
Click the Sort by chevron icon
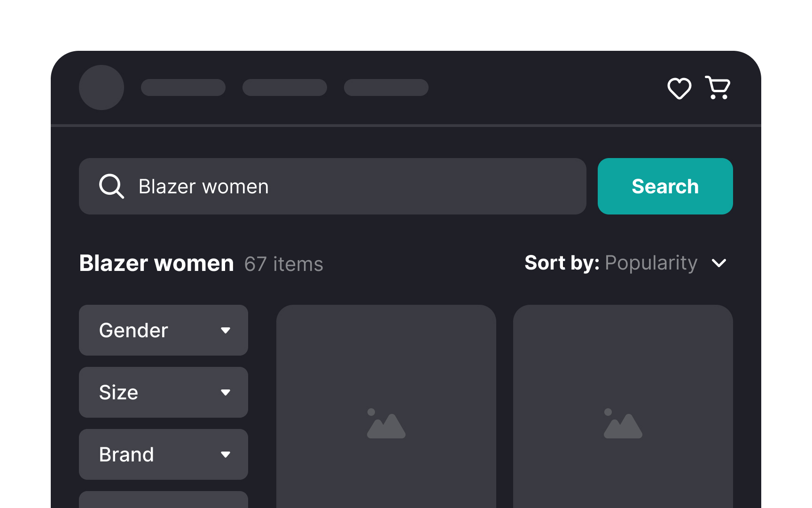(x=719, y=263)
